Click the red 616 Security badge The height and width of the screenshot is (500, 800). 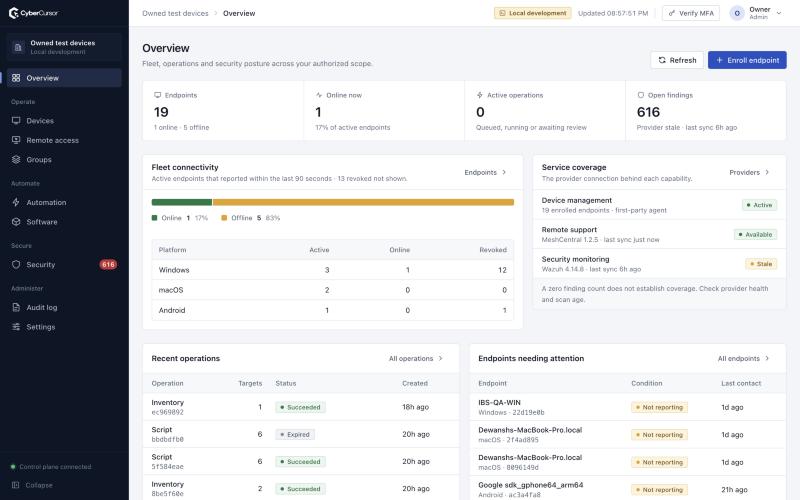(x=108, y=265)
